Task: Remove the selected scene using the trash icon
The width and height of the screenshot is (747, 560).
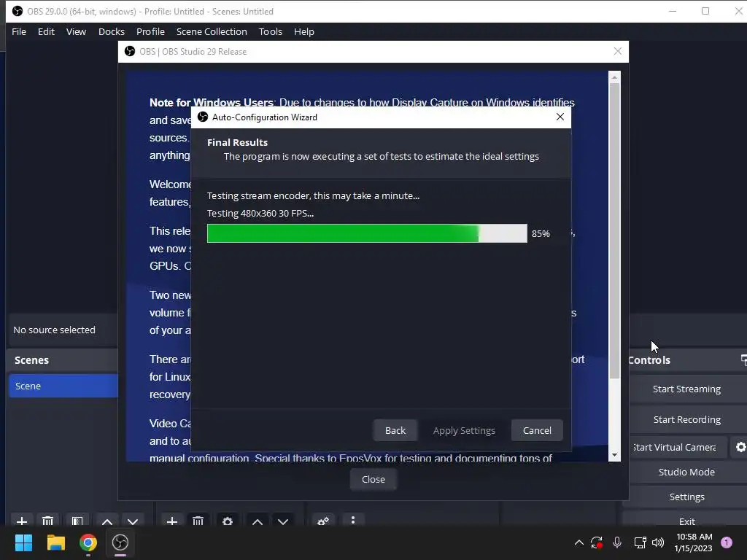Action: [x=47, y=521]
